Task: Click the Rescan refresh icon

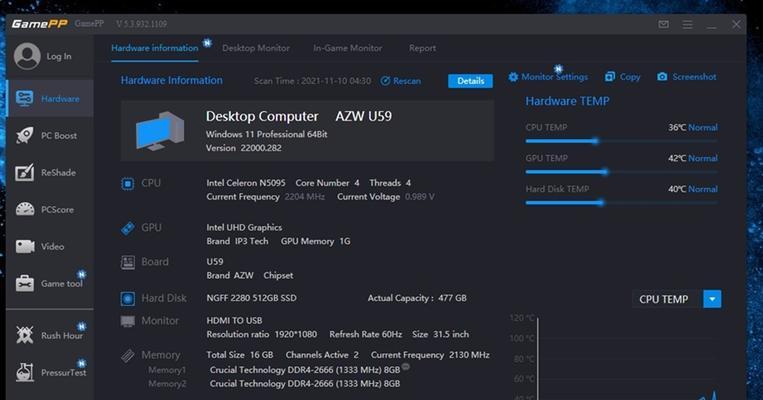Action: click(385, 81)
